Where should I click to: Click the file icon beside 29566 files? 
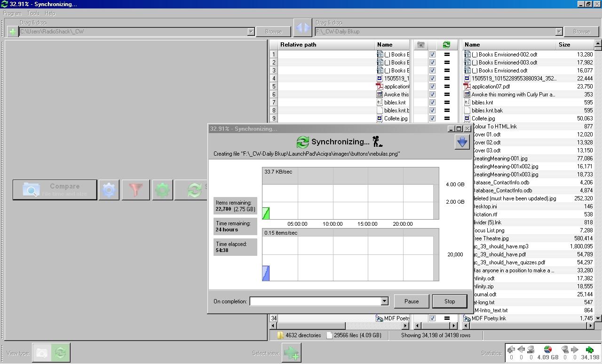tap(329, 335)
